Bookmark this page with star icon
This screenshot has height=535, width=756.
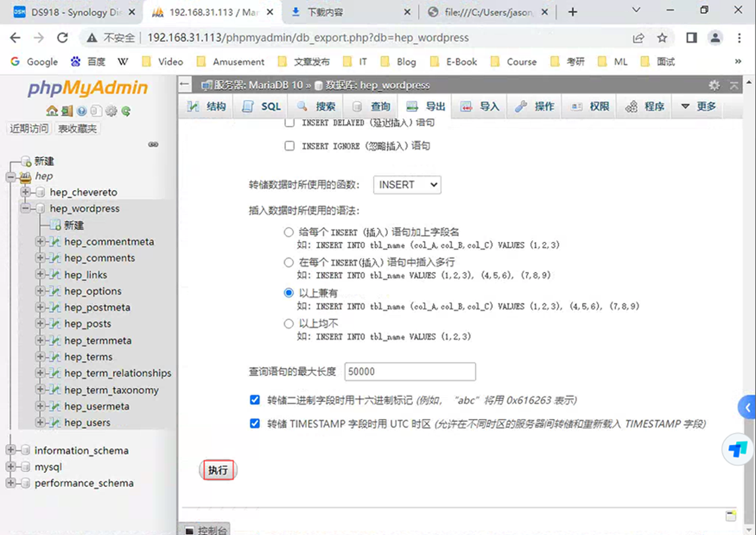tap(662, 38)
